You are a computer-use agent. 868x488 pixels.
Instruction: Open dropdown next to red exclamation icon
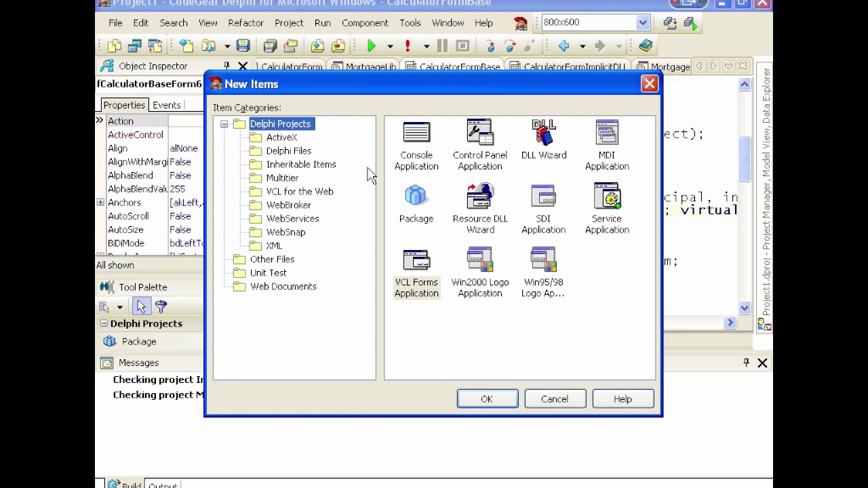[x=427, y=46]
